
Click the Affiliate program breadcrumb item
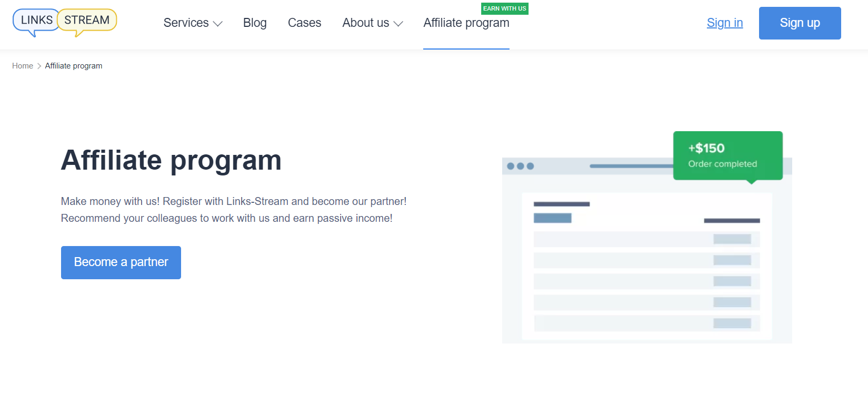click(x=74, y=66)
